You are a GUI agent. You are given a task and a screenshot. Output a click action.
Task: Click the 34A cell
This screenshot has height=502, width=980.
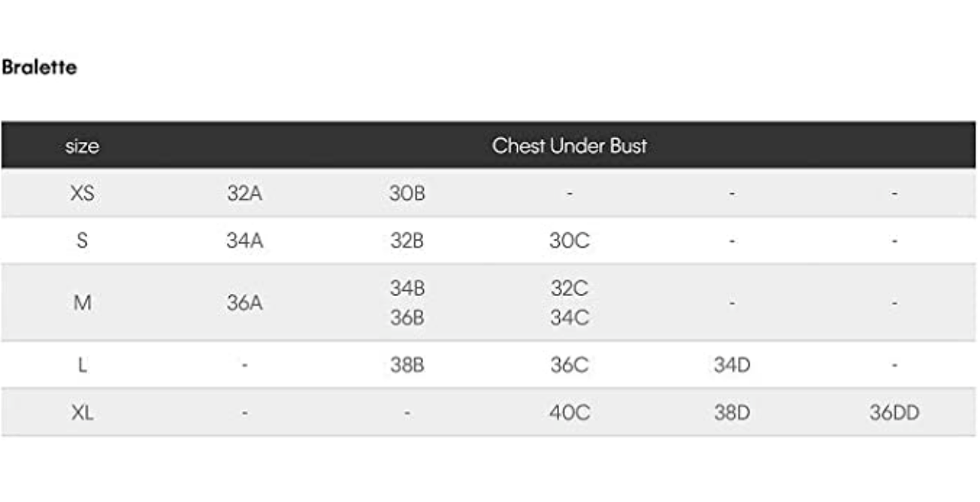[x=244, y=241]
